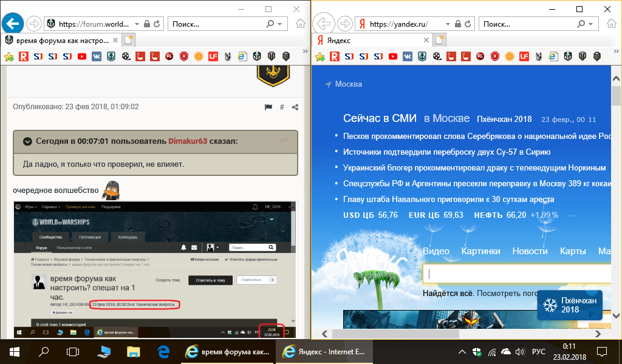Refresh the forum page in address bar
This screenshot has height=364, width=622.
(157, 24)
